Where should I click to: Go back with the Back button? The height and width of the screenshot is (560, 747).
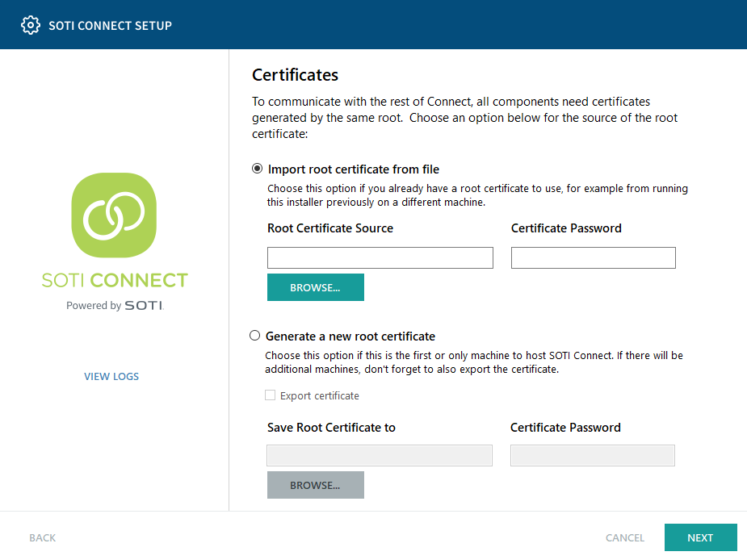pyautogui.click(x=43, y=537)
